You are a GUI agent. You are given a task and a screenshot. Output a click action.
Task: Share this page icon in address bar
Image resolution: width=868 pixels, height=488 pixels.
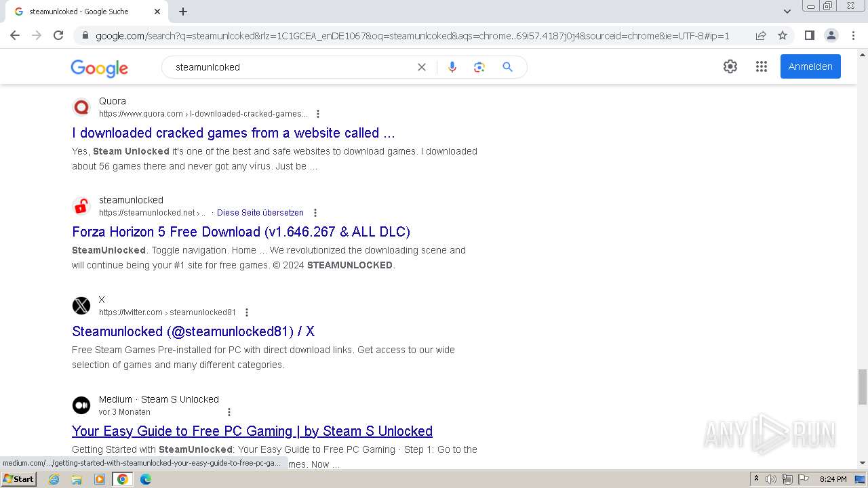[x=761, y=35]
